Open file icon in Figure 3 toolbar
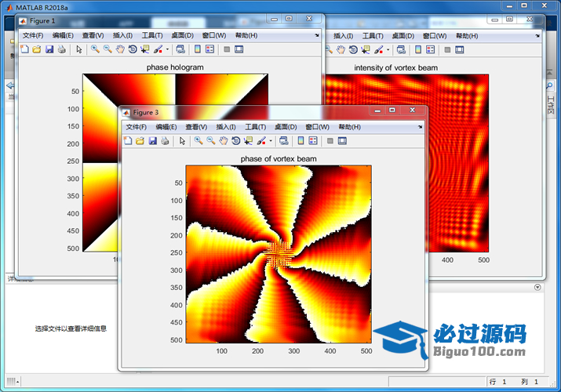The height and width of the screenshot is (392, 561). pyautogui.click(x=140, y=141)
